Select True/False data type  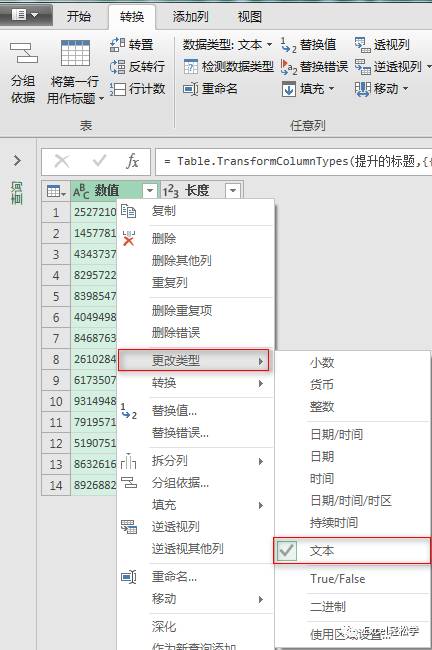pos(337,579)
